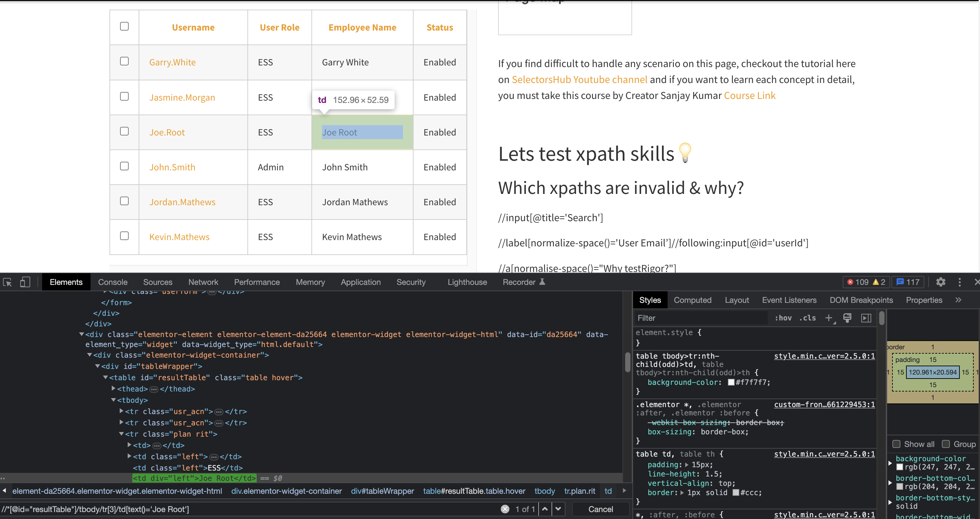Open the Network panel
The image size is (980, 519).
(203, 282)
